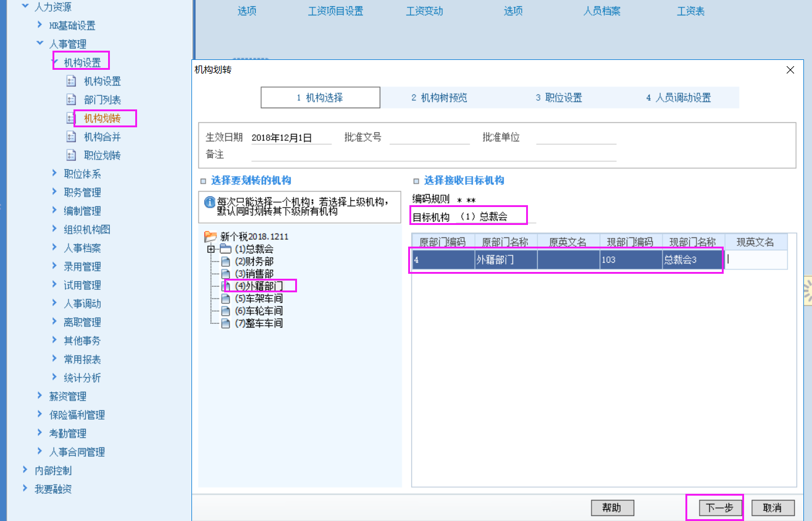This screenshot has width=812, height=521.
Task: Click the 现部门编码 cell showing 103
Action: pyautogui.click(x=631, y=260)
